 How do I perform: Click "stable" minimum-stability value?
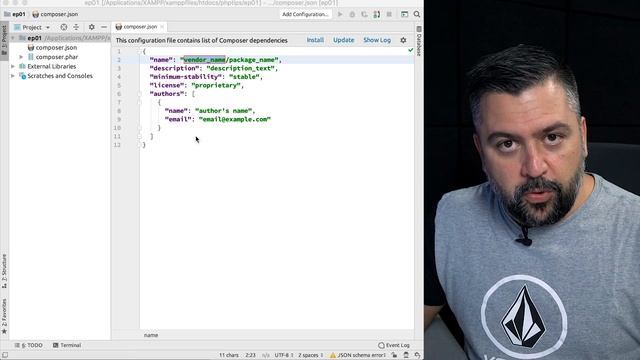(x=244, y=77)
